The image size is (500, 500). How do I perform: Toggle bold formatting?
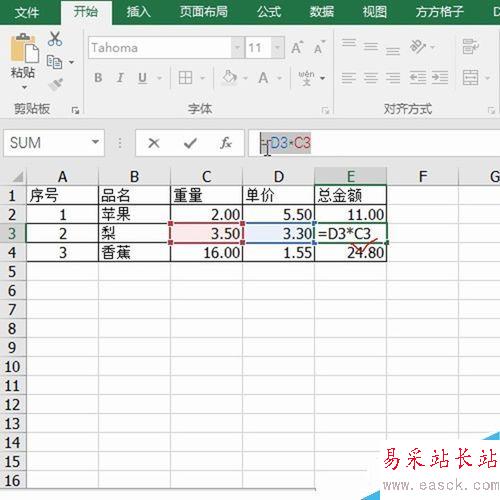98,78
